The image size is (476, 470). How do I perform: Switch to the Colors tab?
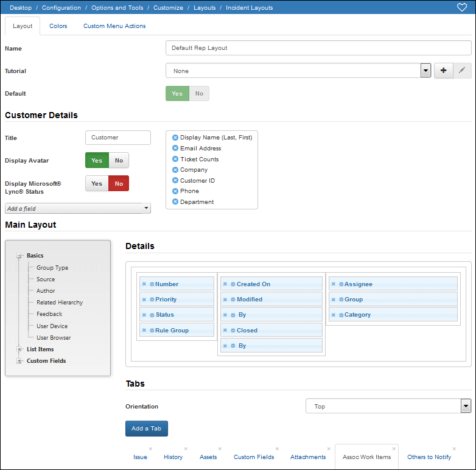click(58, 26)
